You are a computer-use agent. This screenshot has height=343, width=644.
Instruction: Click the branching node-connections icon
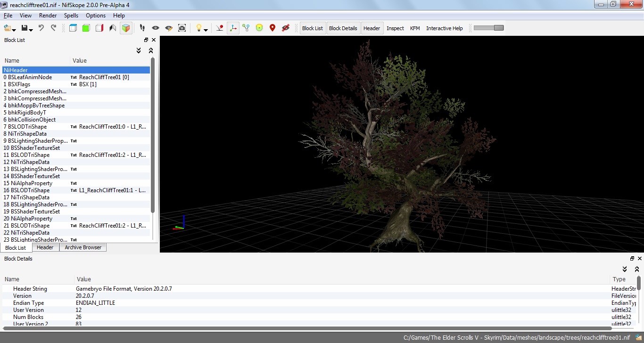(246, 28)
